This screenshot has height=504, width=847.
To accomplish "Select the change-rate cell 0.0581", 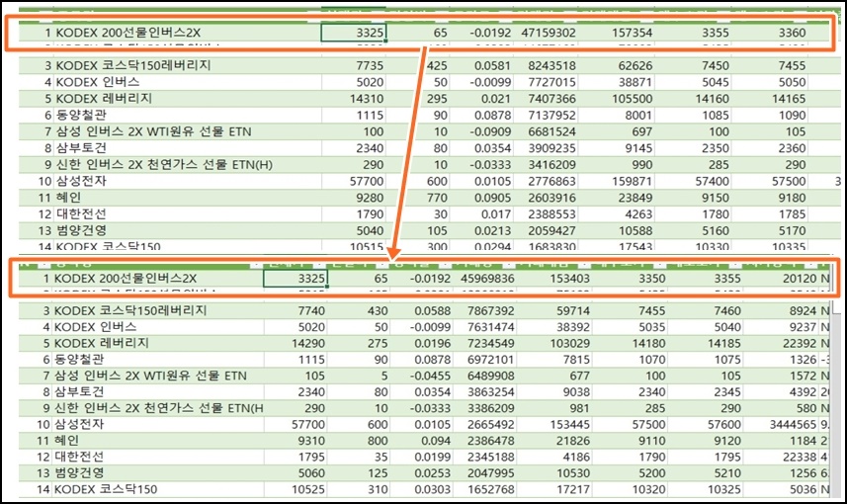I will [x=480, y=66].
